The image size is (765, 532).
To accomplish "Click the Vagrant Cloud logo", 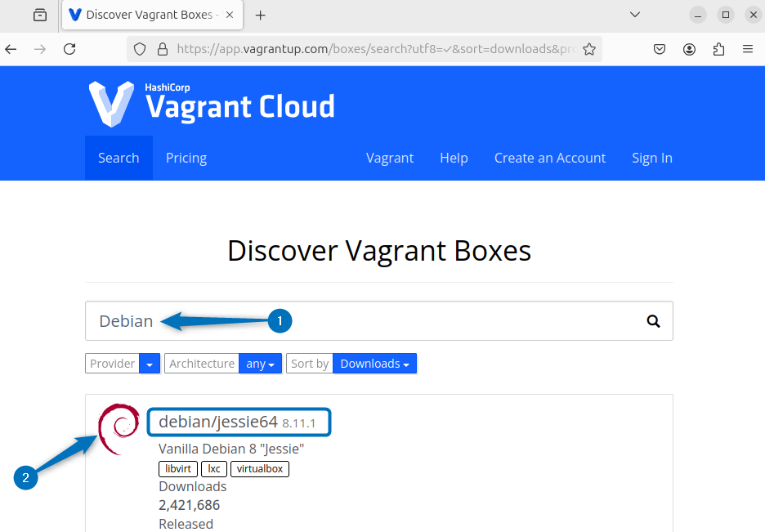I will tap(212, 104).
